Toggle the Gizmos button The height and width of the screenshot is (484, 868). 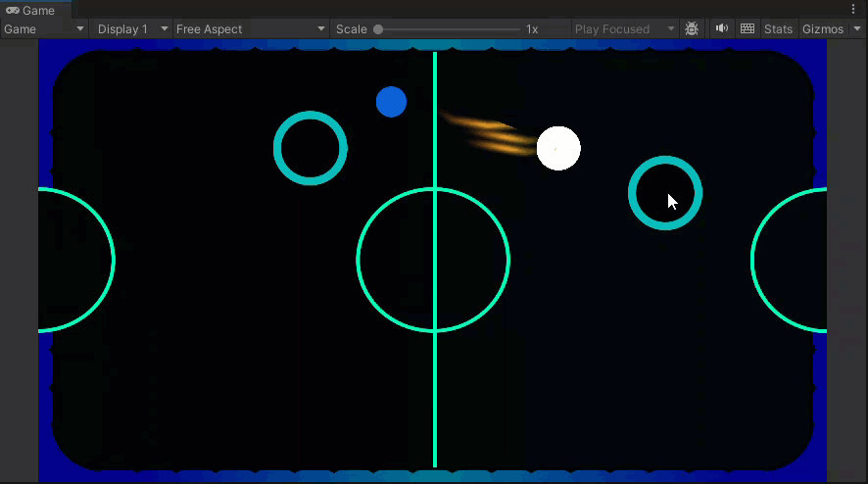(x=823, y=28)
